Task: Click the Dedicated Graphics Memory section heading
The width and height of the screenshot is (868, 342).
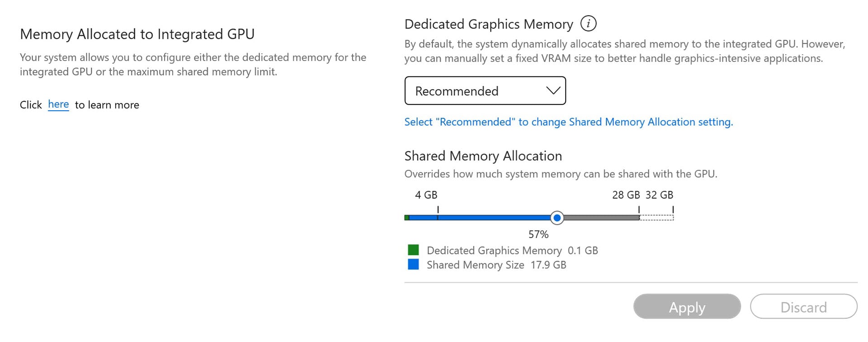Action: click(x=489, y=24)
